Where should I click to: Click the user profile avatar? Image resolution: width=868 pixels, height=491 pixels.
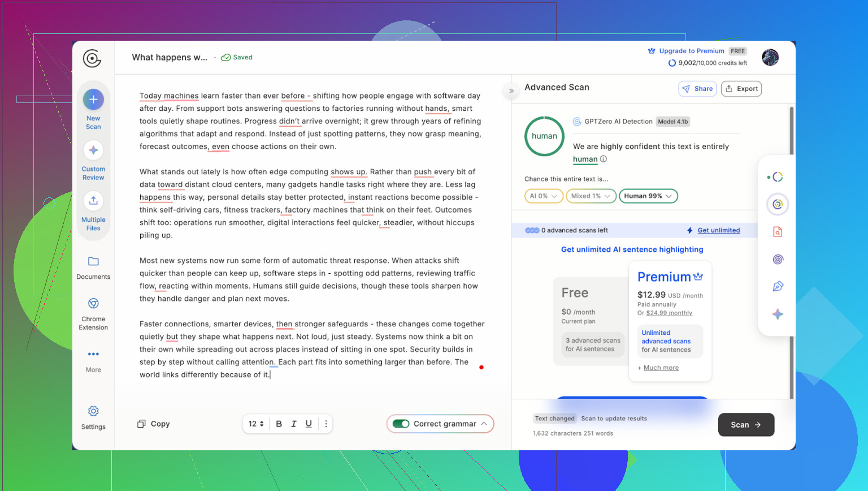tap(770, 57)
